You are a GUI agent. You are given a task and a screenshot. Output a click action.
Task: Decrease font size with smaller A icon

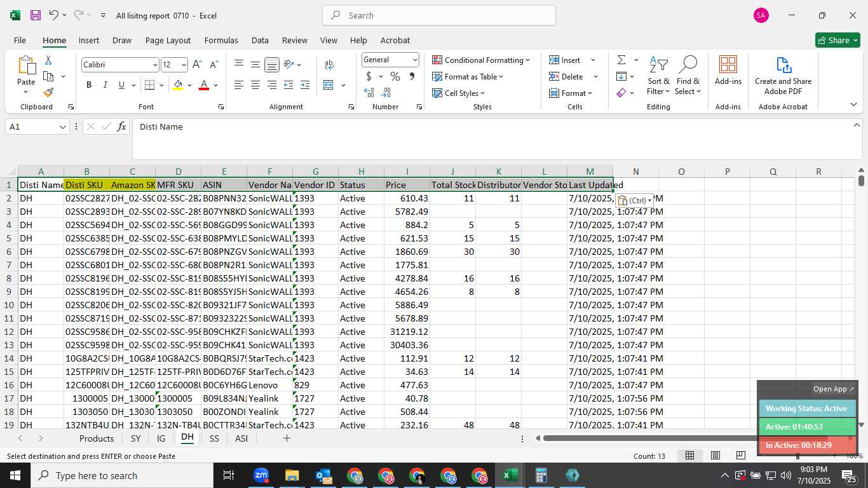click(214, 65)
